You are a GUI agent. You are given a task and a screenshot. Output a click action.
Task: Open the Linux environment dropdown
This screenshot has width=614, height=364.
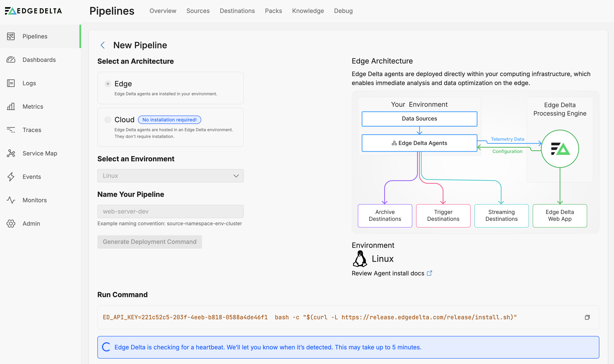(171, 176)
